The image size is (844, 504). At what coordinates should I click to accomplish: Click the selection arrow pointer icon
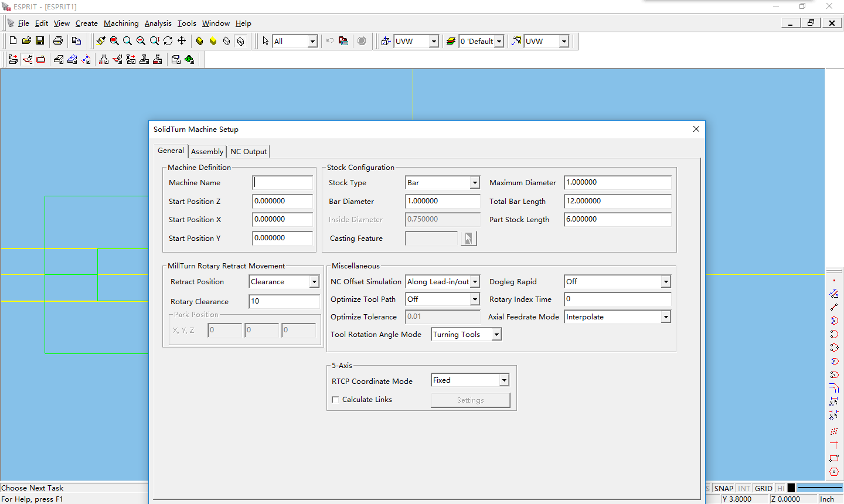click(266, 41)
